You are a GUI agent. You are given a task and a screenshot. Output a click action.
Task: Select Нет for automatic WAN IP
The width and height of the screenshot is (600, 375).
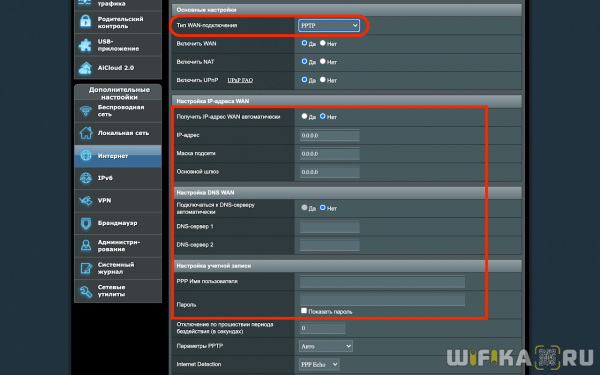[x=323, y=116]
